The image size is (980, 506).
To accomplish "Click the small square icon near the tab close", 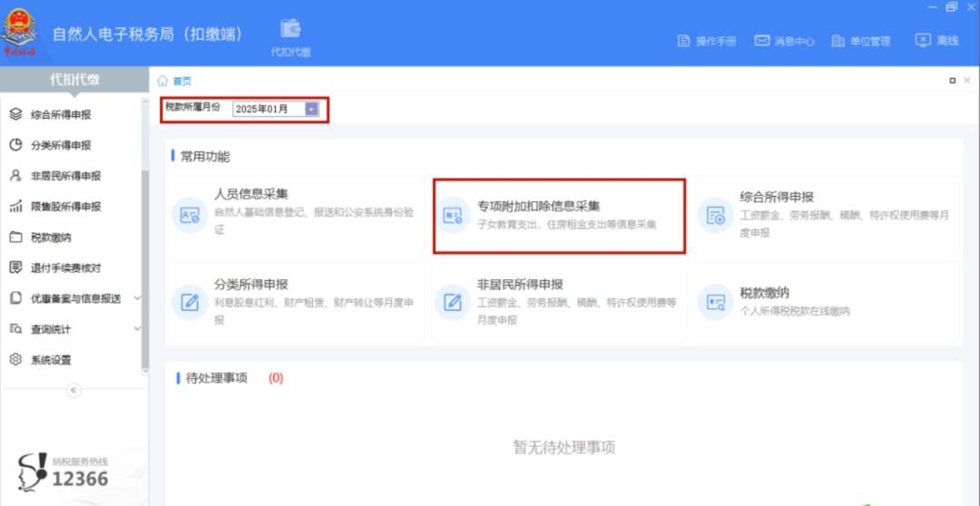I will pos(953,81).
